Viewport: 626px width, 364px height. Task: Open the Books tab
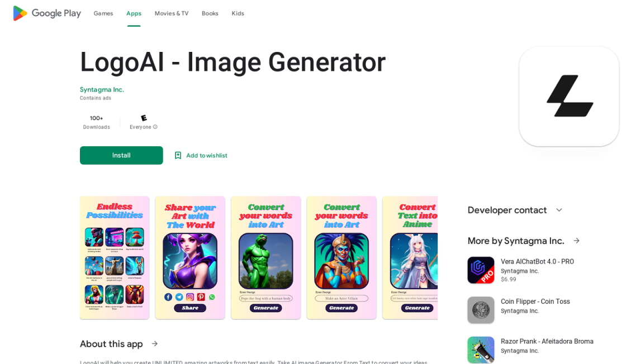(210, 13)
